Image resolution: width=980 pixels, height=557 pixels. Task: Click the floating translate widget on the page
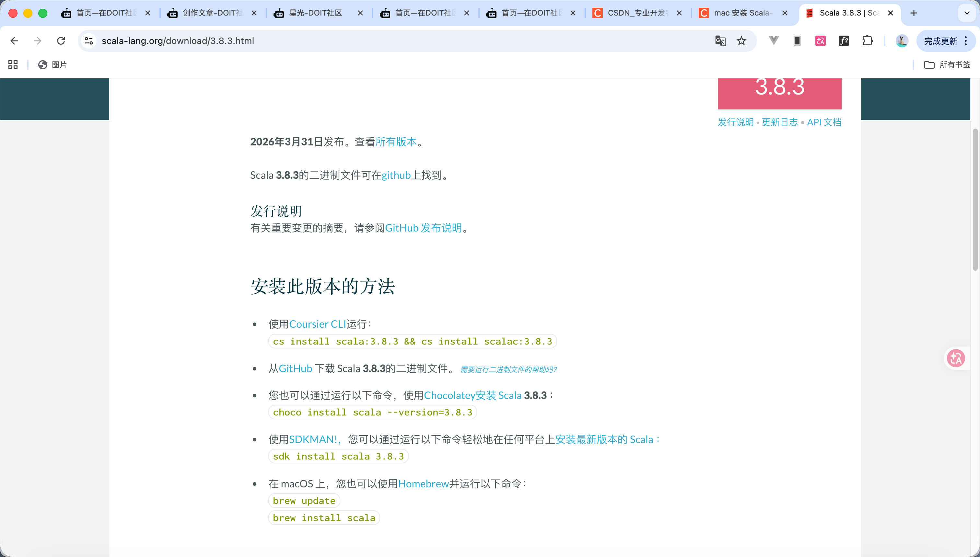[x=956, y=358]
